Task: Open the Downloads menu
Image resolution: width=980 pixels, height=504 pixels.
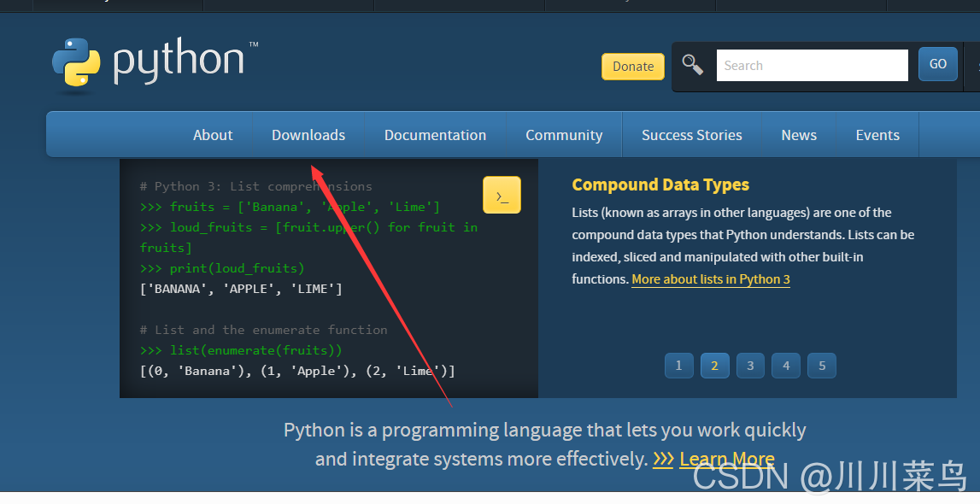Action: point(308,135)
